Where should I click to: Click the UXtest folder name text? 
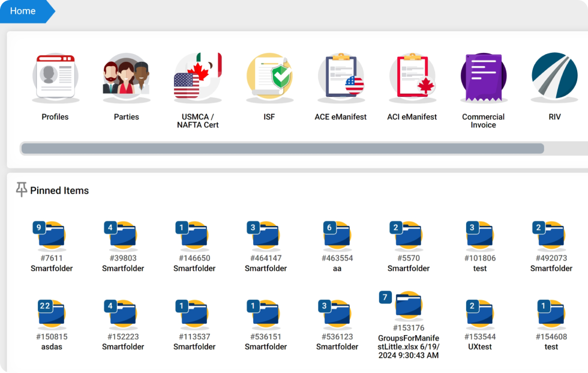[480, 347]
